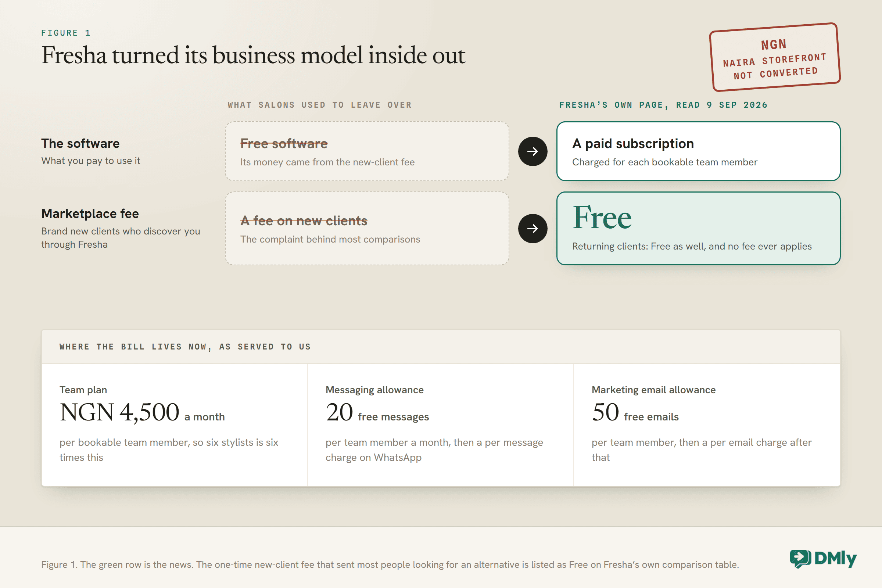Click the NGN Naira Storefront stamp

[775, 57]
